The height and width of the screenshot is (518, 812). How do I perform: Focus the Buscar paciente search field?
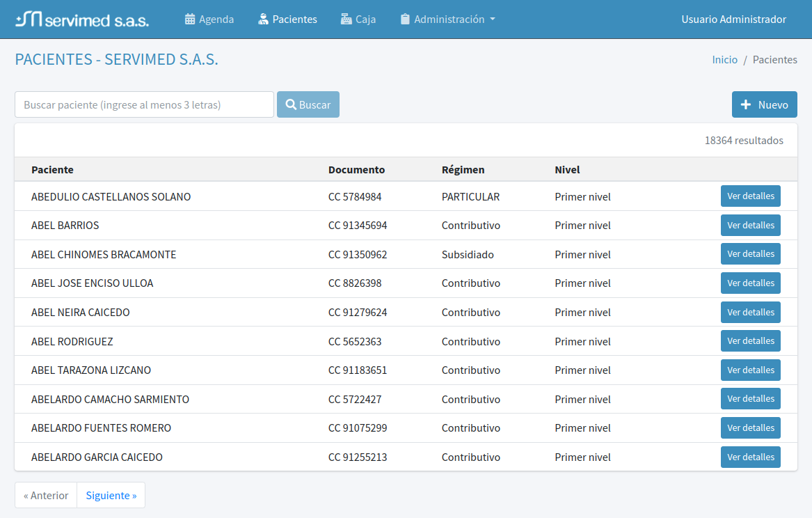pos(144,104)
